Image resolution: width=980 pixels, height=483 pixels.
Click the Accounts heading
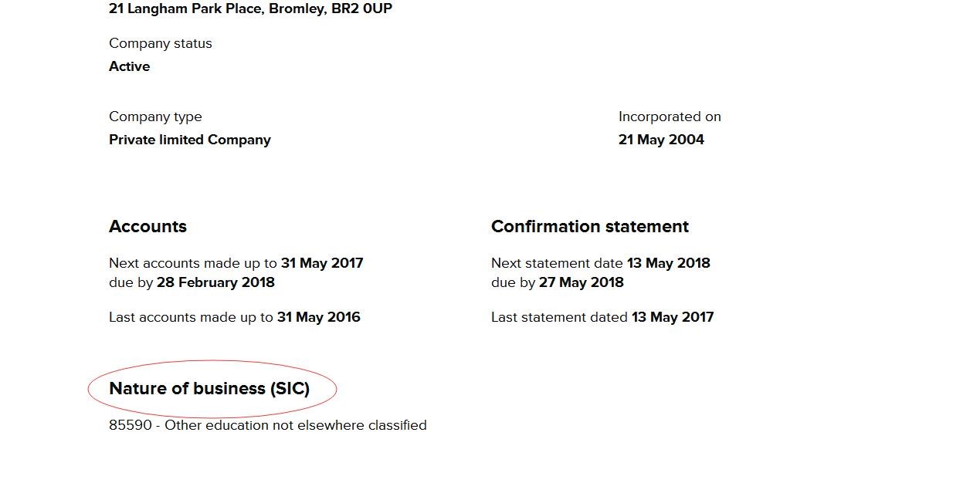[x=148, y=227]
